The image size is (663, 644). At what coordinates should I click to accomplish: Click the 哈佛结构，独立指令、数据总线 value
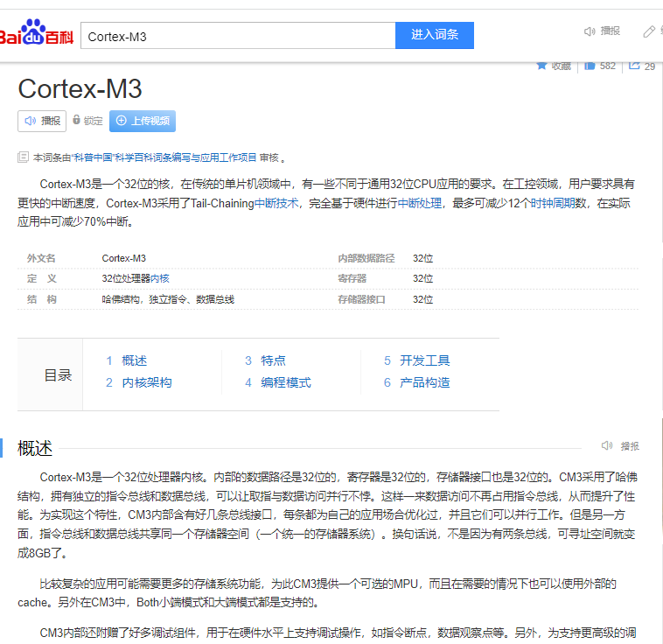168,299
